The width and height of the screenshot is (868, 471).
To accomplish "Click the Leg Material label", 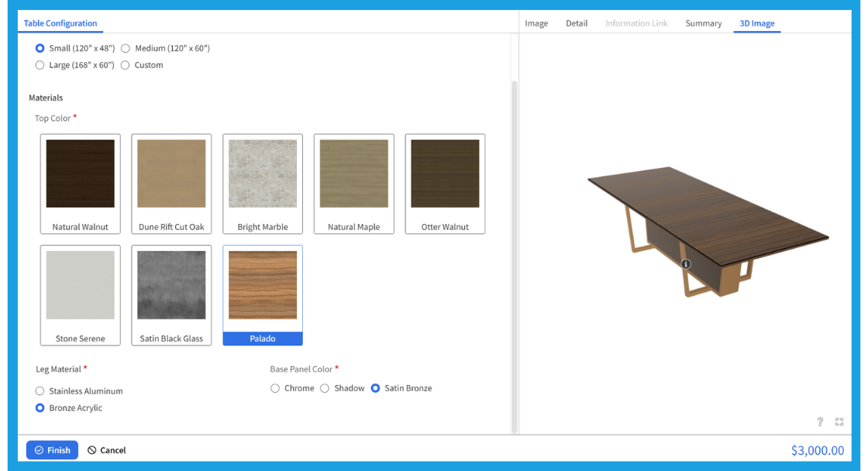I will (58, 370).
